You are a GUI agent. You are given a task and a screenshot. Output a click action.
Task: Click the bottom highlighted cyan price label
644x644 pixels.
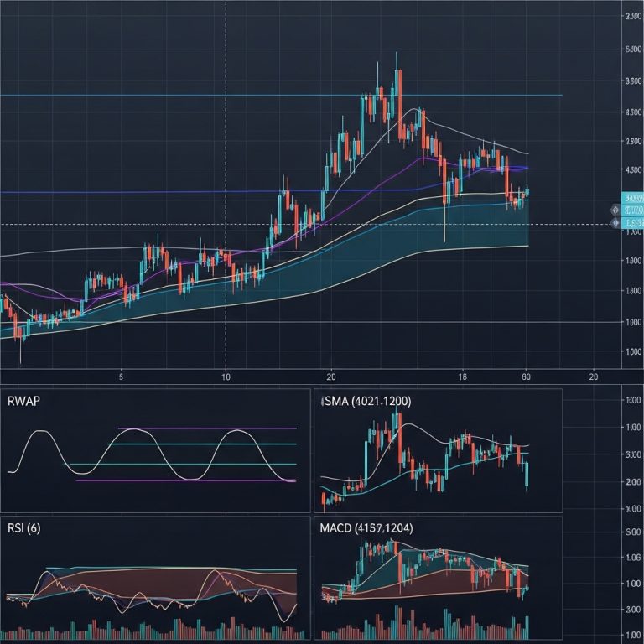(632, 223)
